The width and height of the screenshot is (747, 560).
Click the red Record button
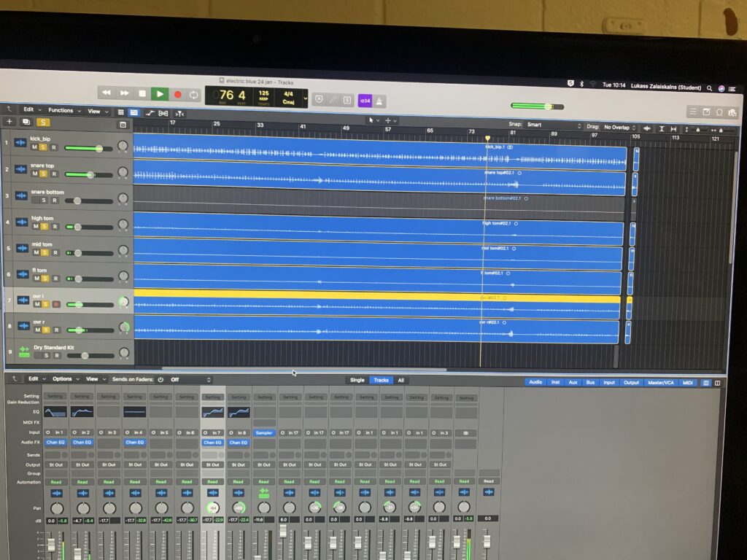[x=178, y=94]
